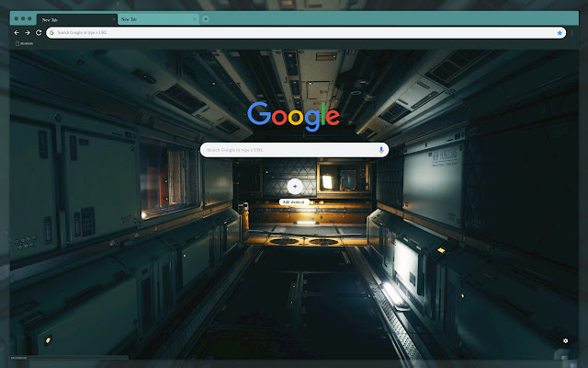Click the Google logo
This screenshot has width=588, height=368.
point(294,117)
